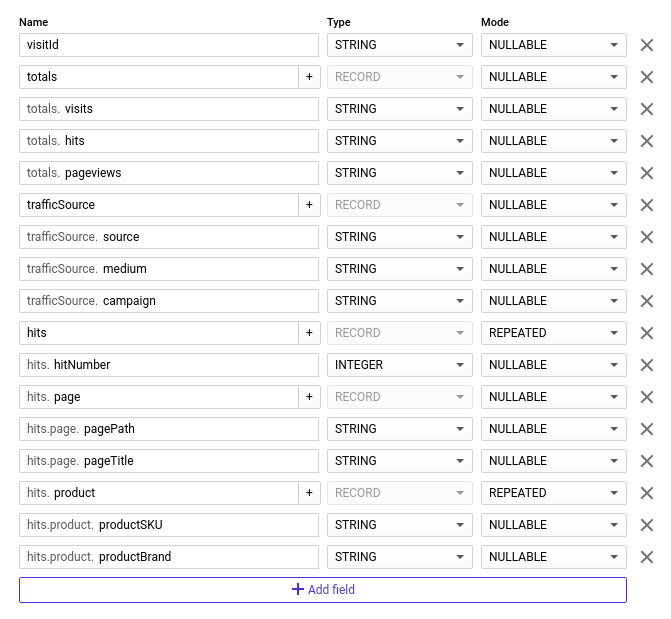Add nested field under hits.page record

[x=308, y=397]
